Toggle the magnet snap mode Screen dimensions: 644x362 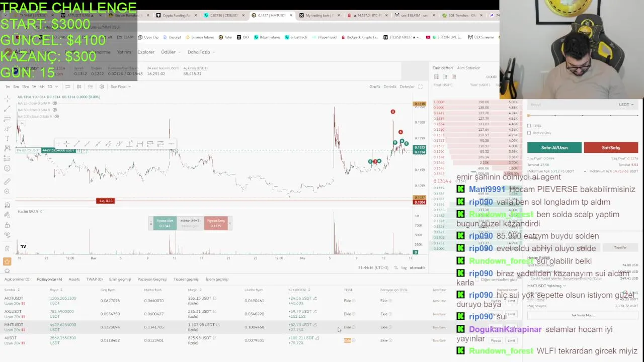click(x=7, y=205)
